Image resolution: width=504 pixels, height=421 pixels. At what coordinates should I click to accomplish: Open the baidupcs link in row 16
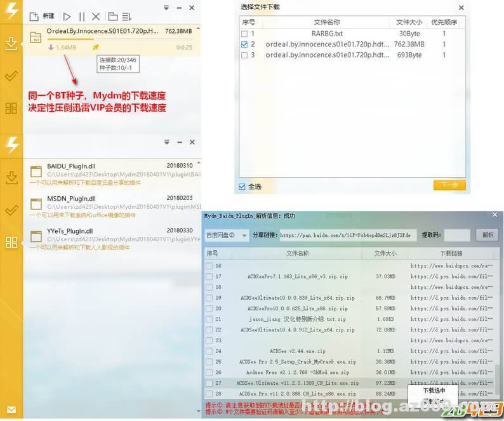point(451,266)
